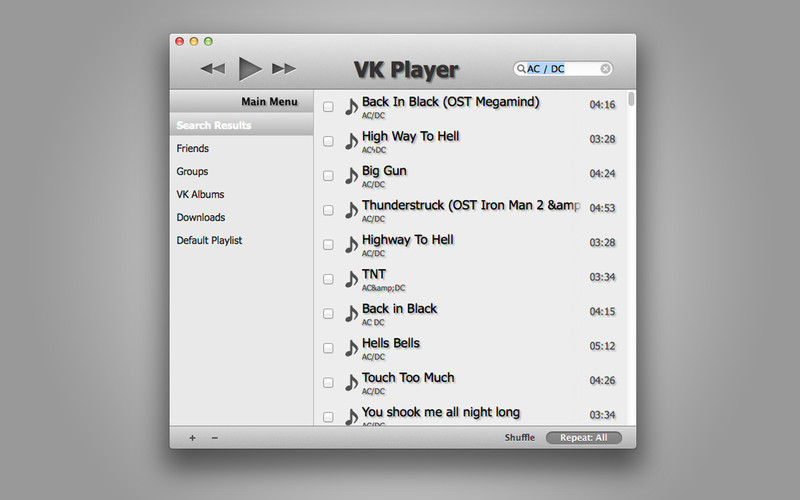Check the box for Back In Black (OST Megamind)

(328, 107)
